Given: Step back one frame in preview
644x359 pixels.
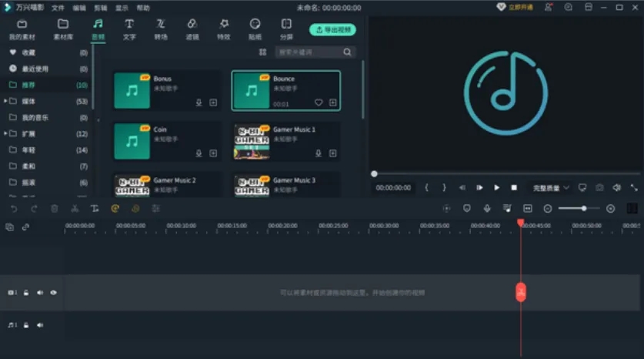Looking at the screenshot, I should click(x=462, y=188).
